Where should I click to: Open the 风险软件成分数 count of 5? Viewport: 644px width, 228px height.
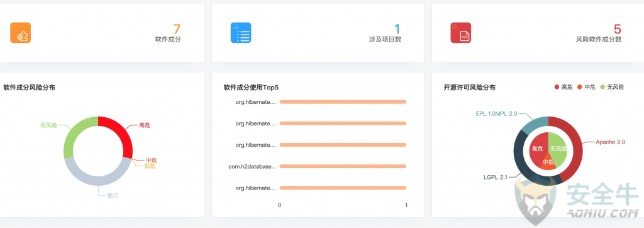pos(618,29)
